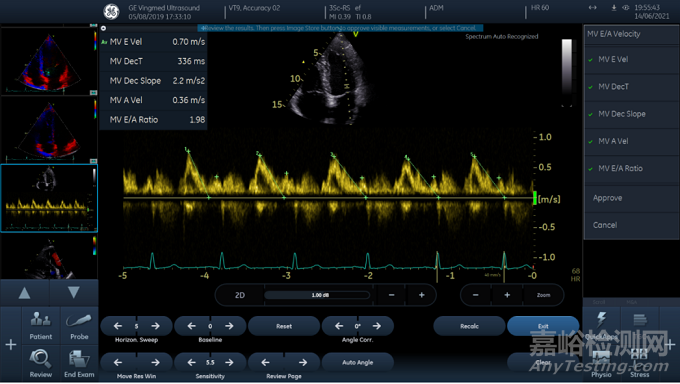
Task: Click the End Exam icon
Action: (x=79, y=359)
